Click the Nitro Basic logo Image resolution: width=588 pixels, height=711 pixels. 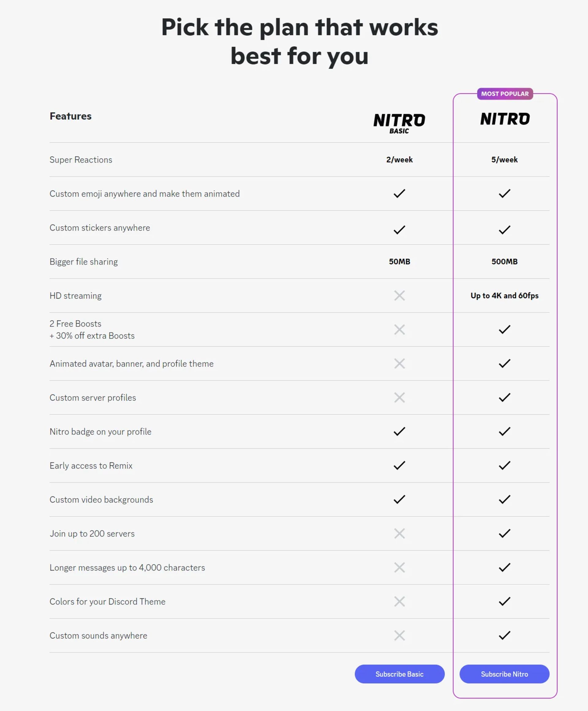coord(399,124)
